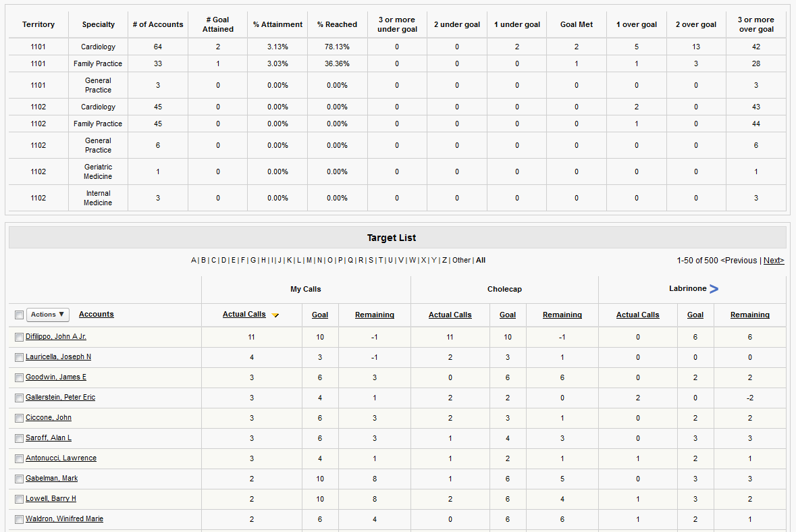The height and width of the screenshot is (532, 796).
Task: Sort by Cholecap Remaining column
Action: click(562, 315)
